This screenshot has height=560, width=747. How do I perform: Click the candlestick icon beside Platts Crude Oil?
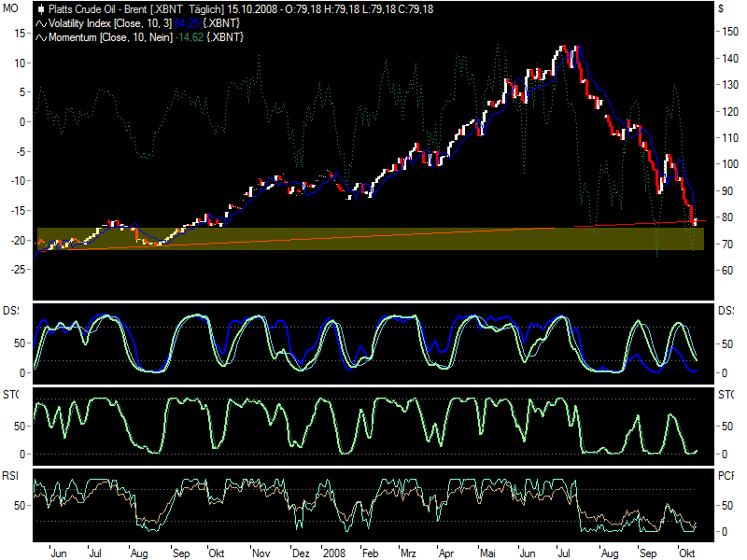click(x=40, y=8)
